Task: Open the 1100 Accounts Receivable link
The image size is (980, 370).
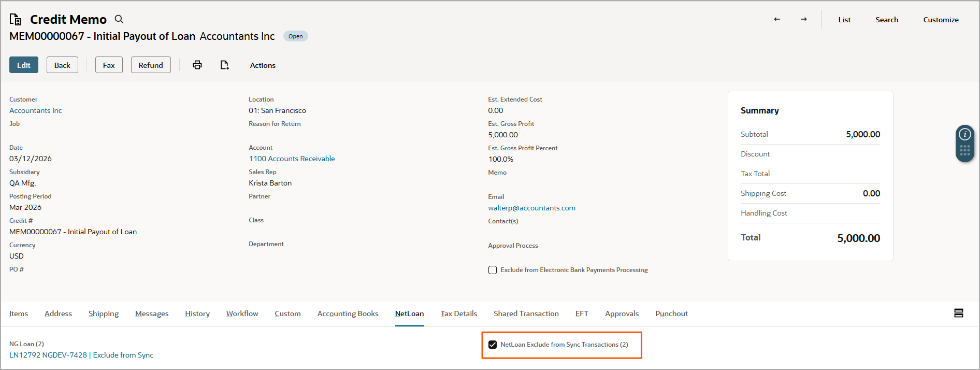Action: (292, 159)
